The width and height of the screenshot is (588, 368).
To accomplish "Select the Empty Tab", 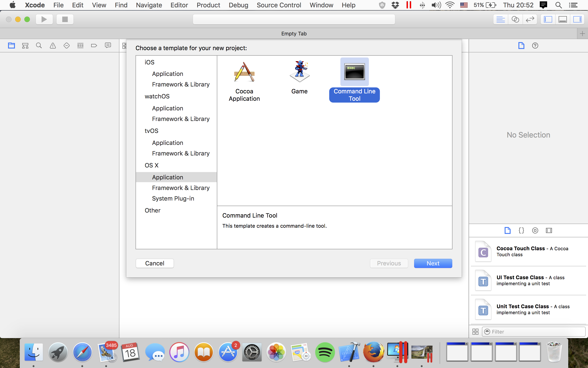I will point(294,34).
